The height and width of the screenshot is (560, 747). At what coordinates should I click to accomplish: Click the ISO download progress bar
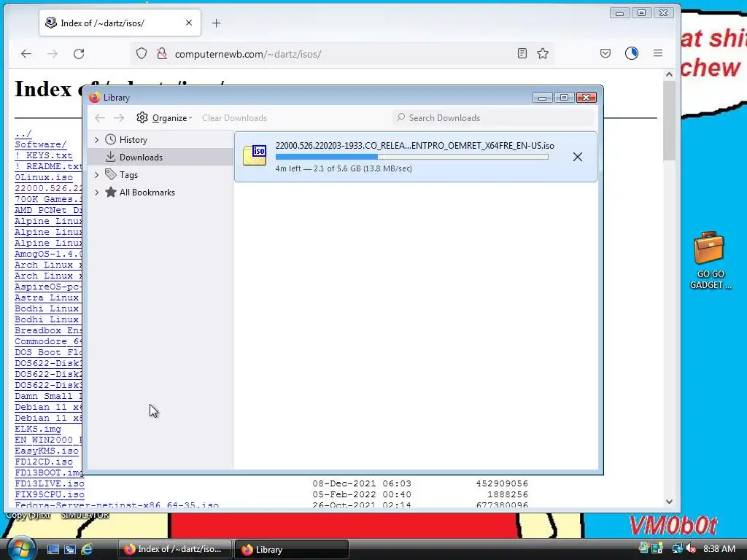[x=411, y=157]
